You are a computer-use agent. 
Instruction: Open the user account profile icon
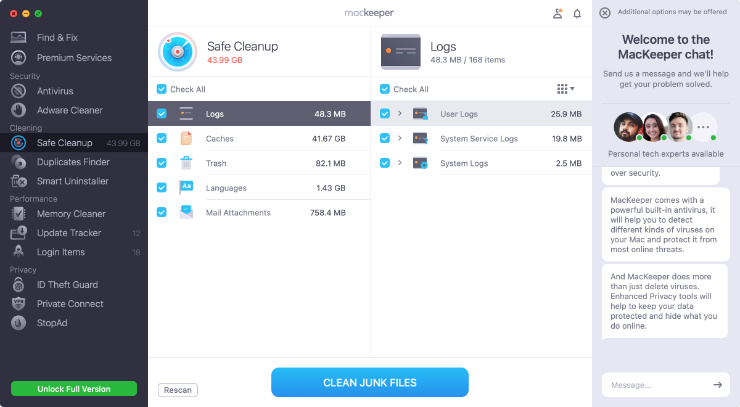(x=557, y=14)
